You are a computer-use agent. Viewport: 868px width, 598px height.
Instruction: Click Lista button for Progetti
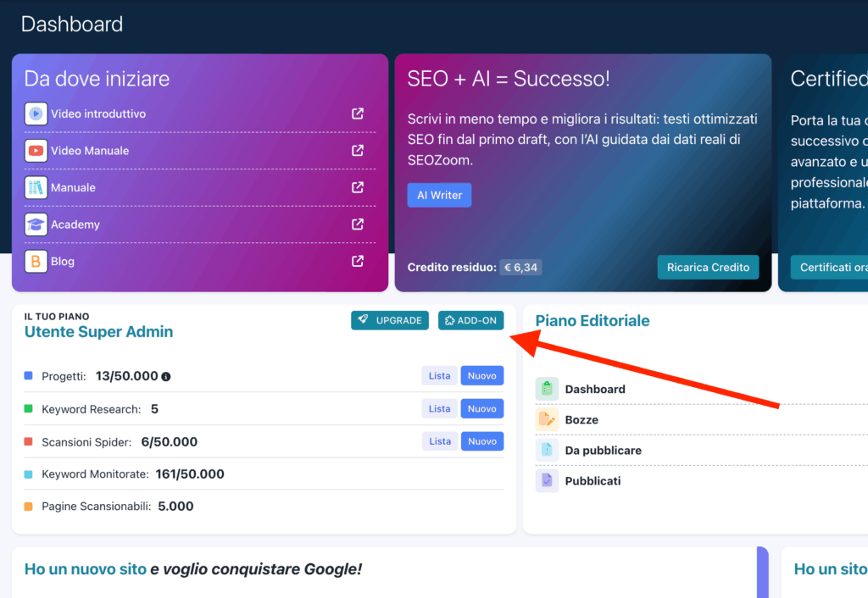439,375
